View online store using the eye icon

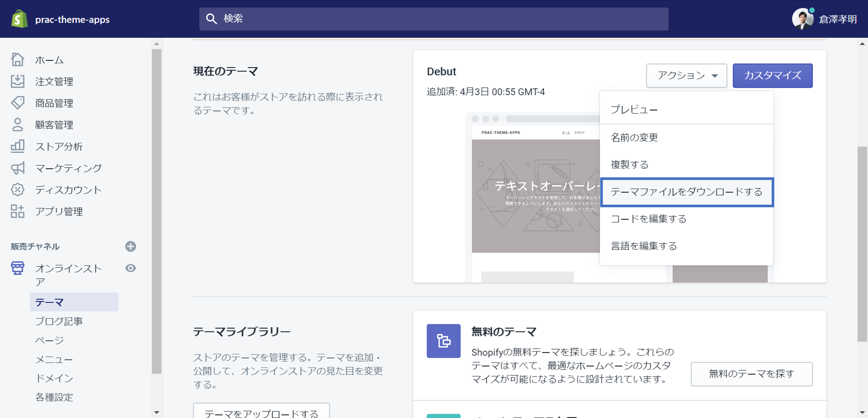131,268
